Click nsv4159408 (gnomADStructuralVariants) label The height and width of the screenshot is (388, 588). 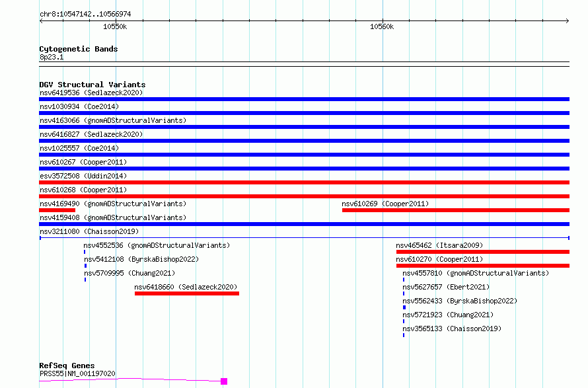(113, 217)
